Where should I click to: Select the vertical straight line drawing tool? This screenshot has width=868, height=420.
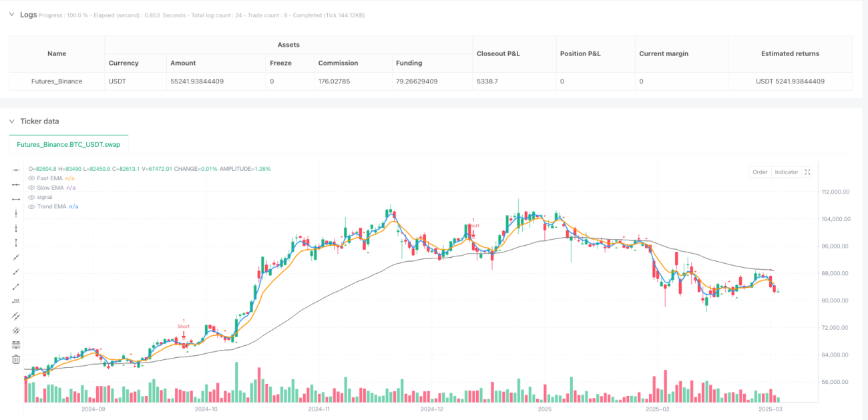[x=16, y=213]
